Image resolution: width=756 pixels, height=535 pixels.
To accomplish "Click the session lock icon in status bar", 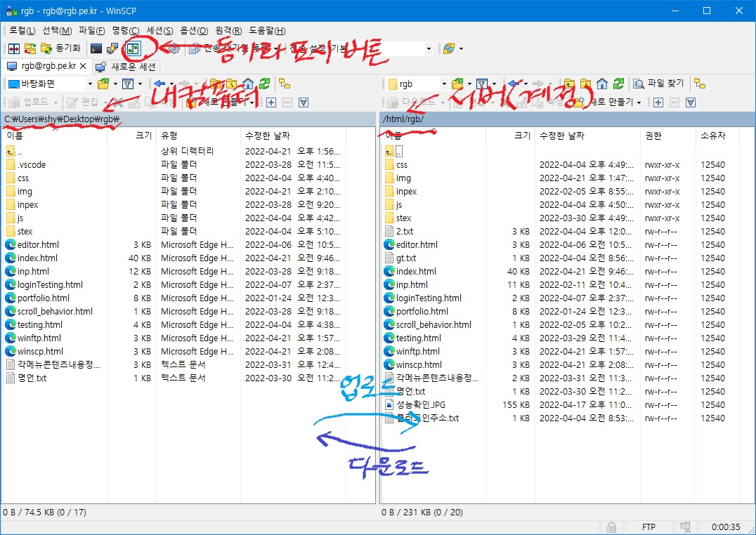I will [611, 526].
